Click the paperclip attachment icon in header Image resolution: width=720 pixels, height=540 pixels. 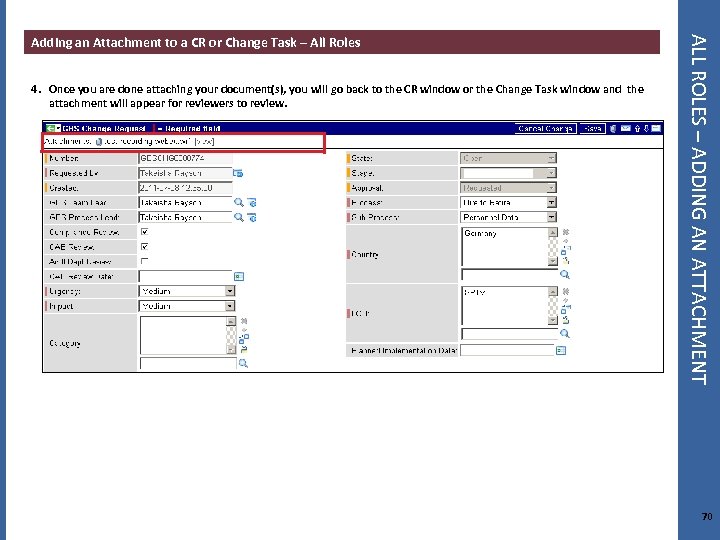(x=613, y=129)
